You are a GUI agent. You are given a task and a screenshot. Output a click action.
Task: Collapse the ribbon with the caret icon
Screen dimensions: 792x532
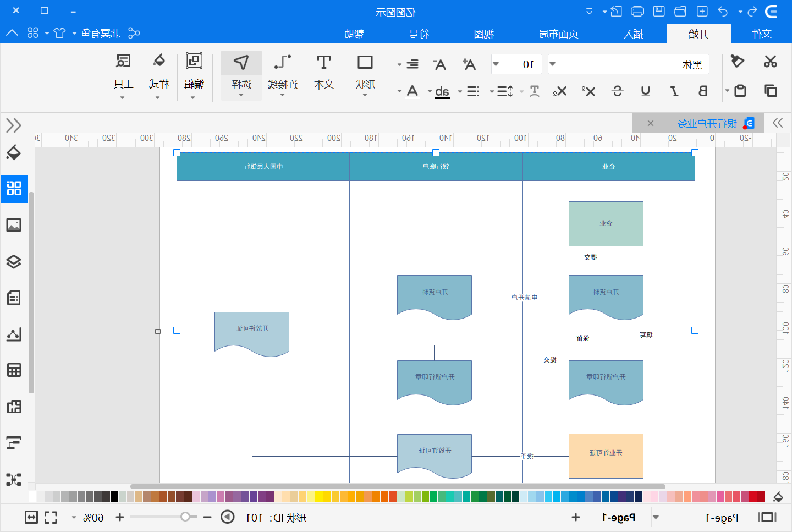(x=12, y=33)
